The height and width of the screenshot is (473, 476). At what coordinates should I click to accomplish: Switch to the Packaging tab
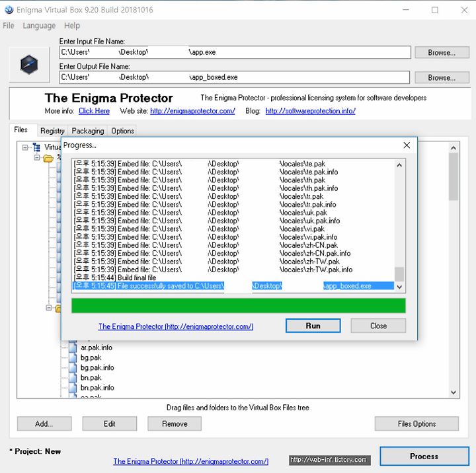pyautogui.click(x=88, y=131)
